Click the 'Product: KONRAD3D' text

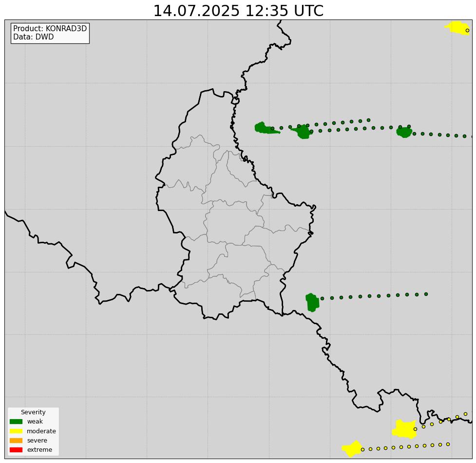coord(50,29)
